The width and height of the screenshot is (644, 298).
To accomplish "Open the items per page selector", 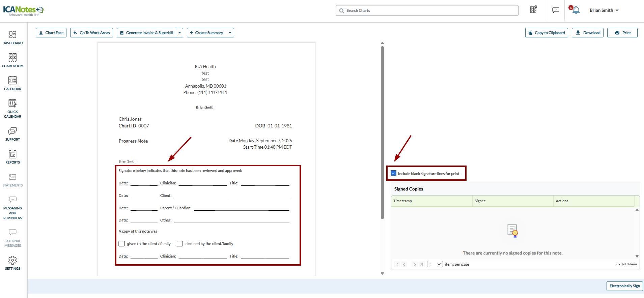I will [435, 264].
